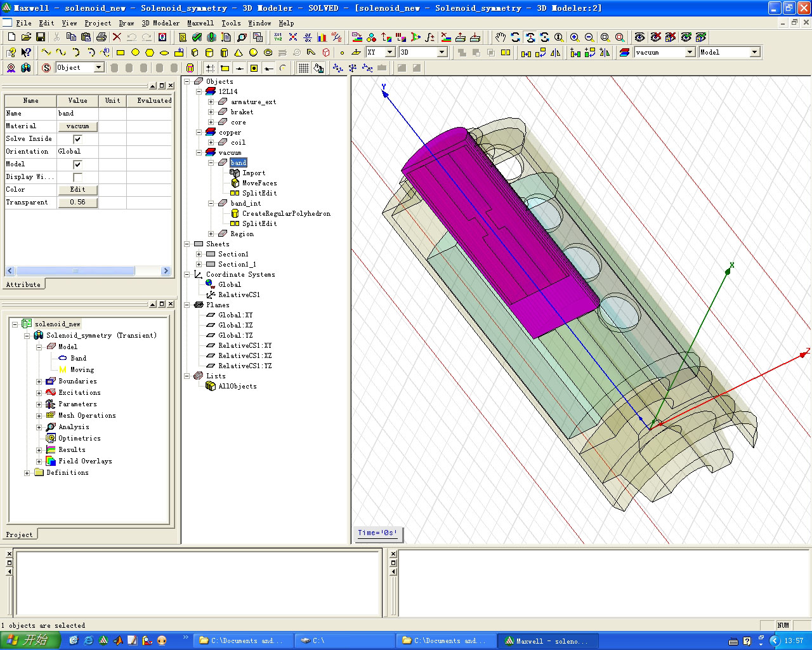
Task: Open the Tools menu
Action: tap(231, 23)
